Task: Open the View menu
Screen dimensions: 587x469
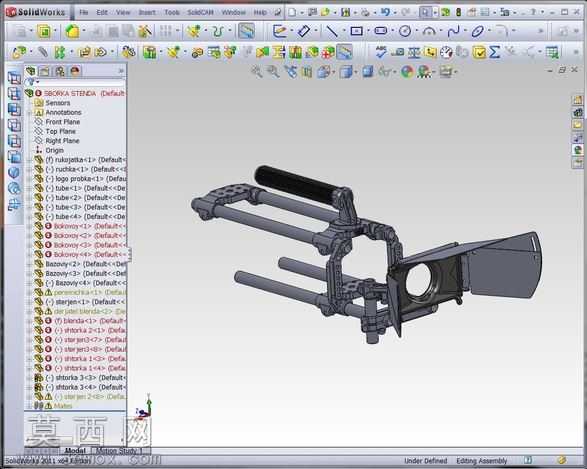Action: pyautogui.click(x=123, y=12)
